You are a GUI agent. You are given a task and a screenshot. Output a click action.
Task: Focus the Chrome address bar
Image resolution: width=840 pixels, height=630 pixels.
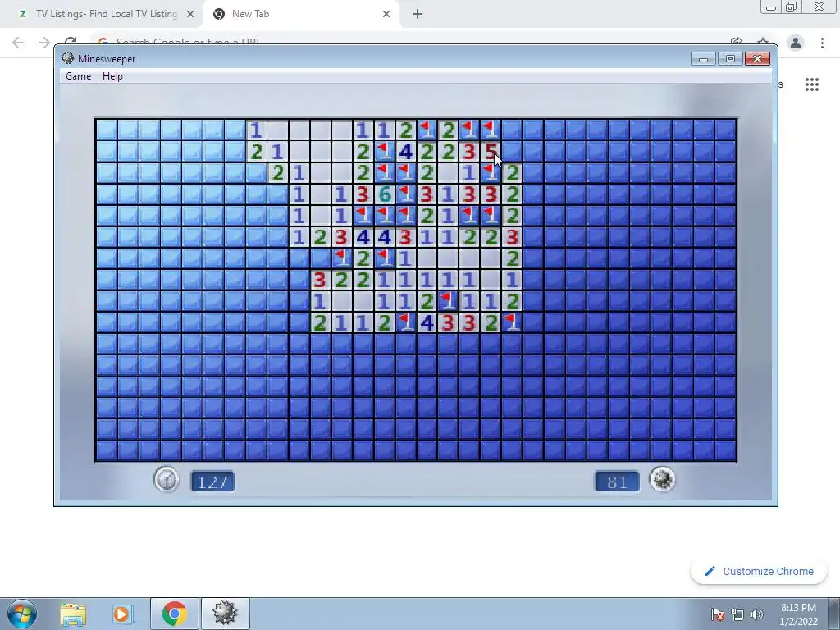[407, 41]
